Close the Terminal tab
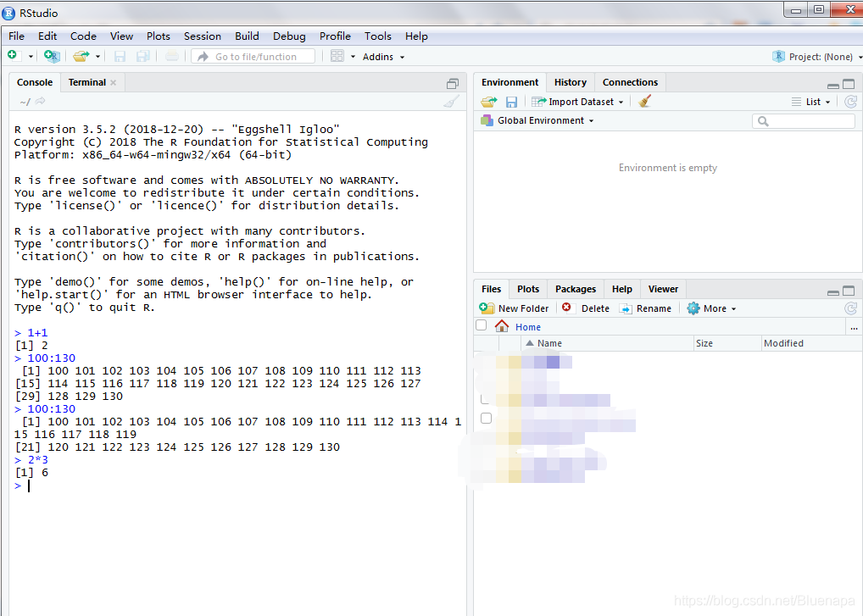This screenshot has width=863, height=616. tap(114, 82)
